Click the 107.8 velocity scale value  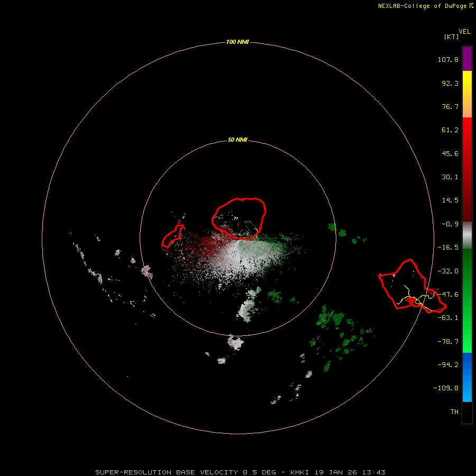click(448, 59)
